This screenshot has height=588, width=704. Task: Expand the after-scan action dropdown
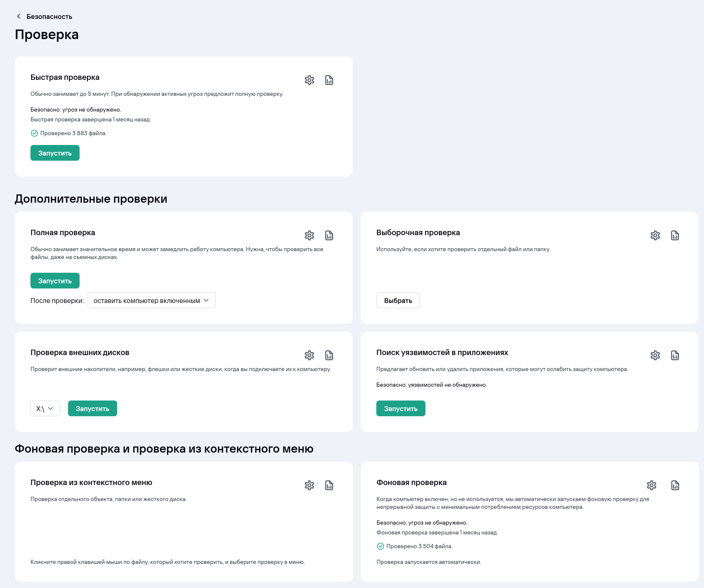tap(152, 301)
